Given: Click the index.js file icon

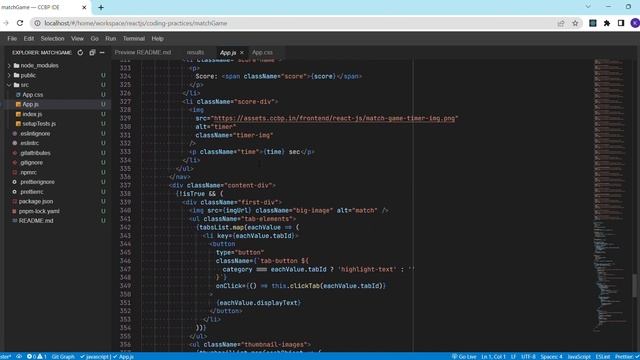Looking at the screenshot, I should click(18, 114).
